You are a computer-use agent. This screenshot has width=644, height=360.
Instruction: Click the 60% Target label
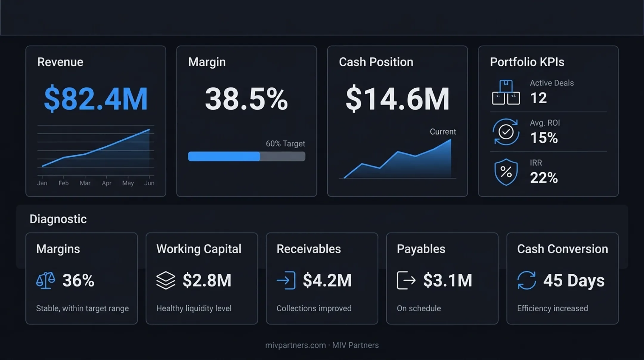pyautogui.click(x=285, y=144)
